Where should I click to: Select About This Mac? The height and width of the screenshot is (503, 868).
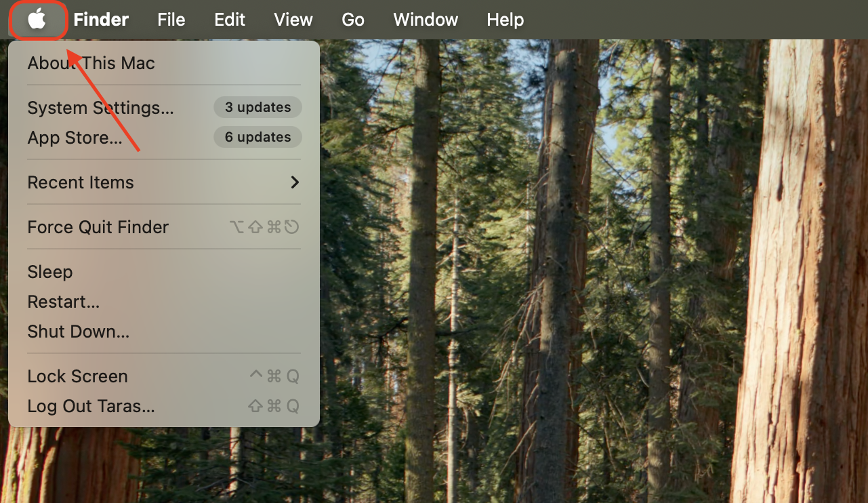click(91, 63)
